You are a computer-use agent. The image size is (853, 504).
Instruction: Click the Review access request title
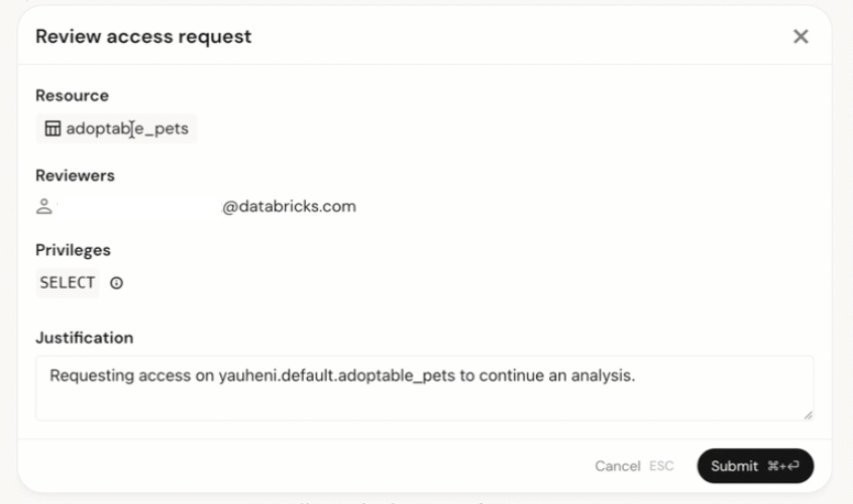[143, 37]
